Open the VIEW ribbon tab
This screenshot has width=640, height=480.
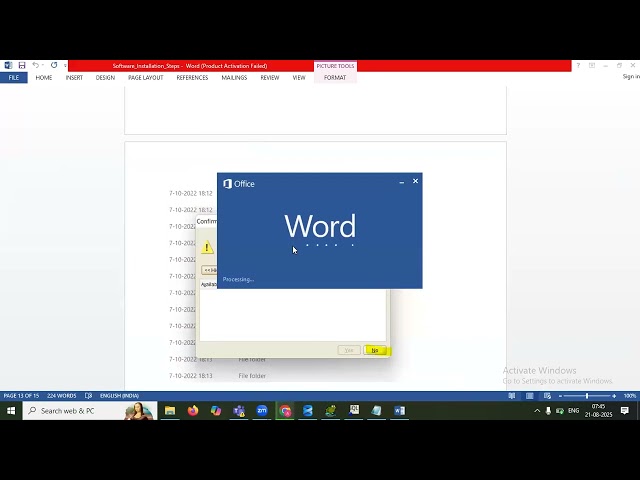click(x=299, y=78)
